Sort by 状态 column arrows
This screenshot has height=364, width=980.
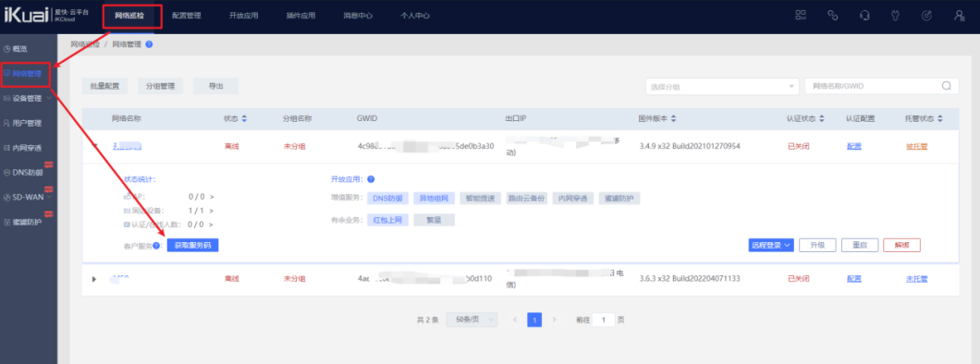(244, 118)
